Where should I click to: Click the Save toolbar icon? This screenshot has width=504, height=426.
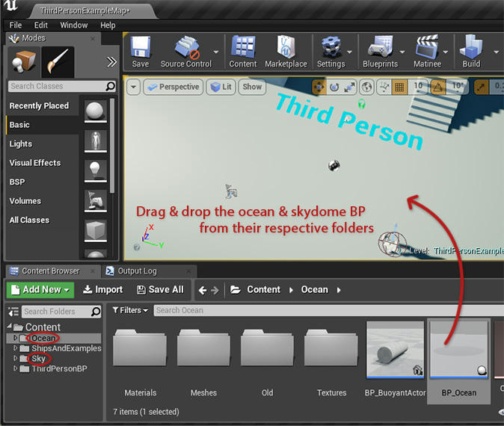pyautogui.click(x=141, y=49)
